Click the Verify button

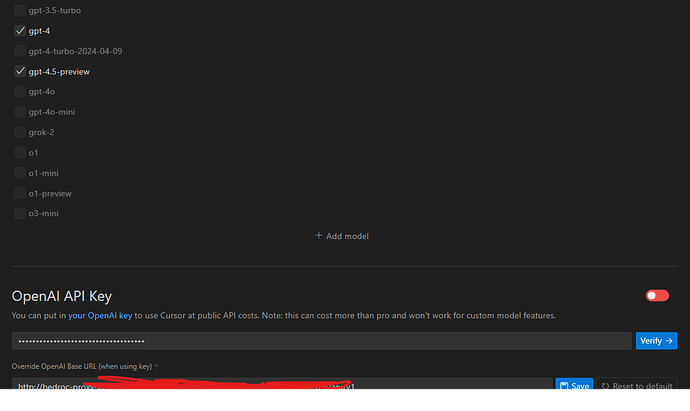656,341
